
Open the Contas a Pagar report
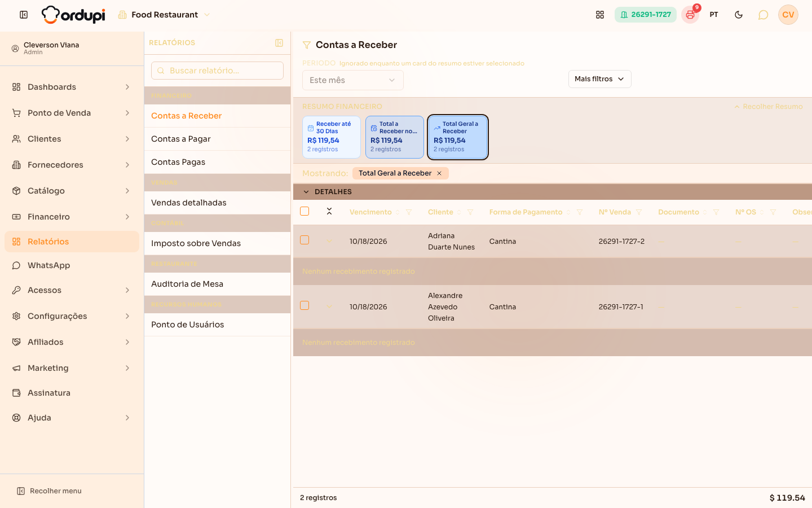coord(217,139)
